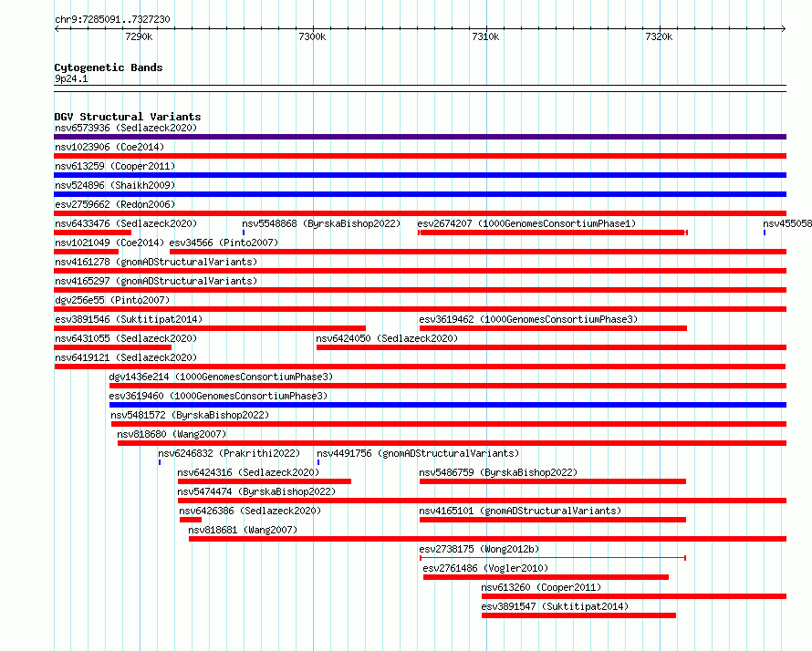Click the 7310k ruler position

[x=485, y=36]
